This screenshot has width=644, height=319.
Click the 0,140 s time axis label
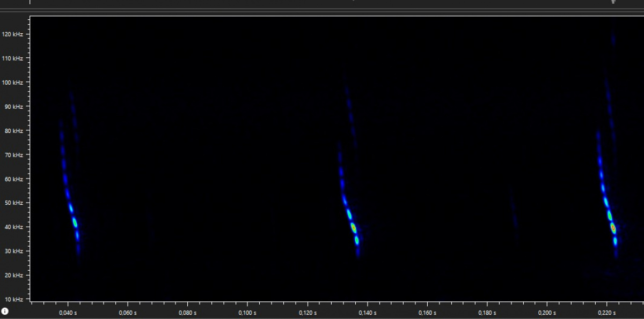(x=367, y=312)
